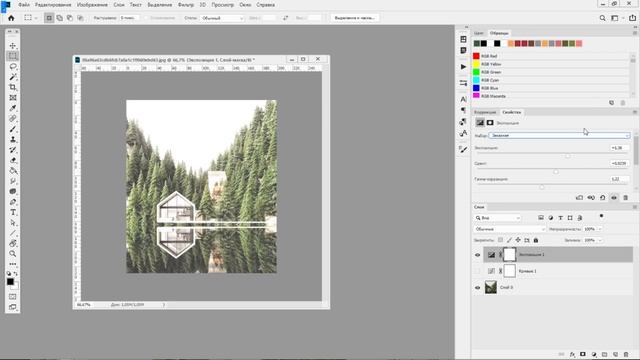The image size is (640, 360).
Task: Open layer opacity dropdown arrow
Action: click(600, 229)
